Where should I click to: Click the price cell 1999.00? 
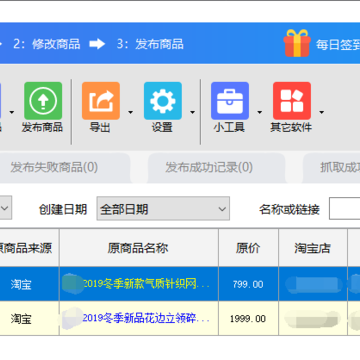coord(248,318)
